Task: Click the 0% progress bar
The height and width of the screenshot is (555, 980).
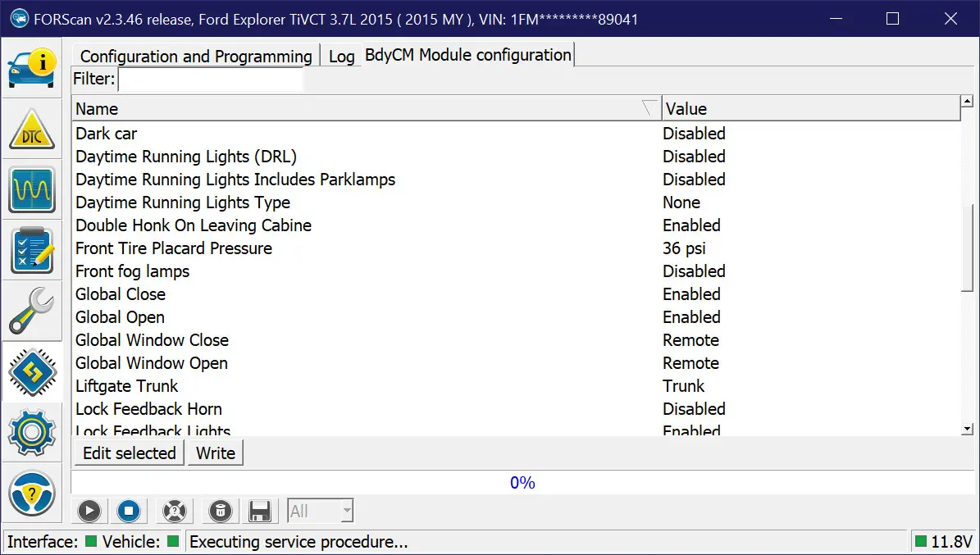Action: (522, 483)
